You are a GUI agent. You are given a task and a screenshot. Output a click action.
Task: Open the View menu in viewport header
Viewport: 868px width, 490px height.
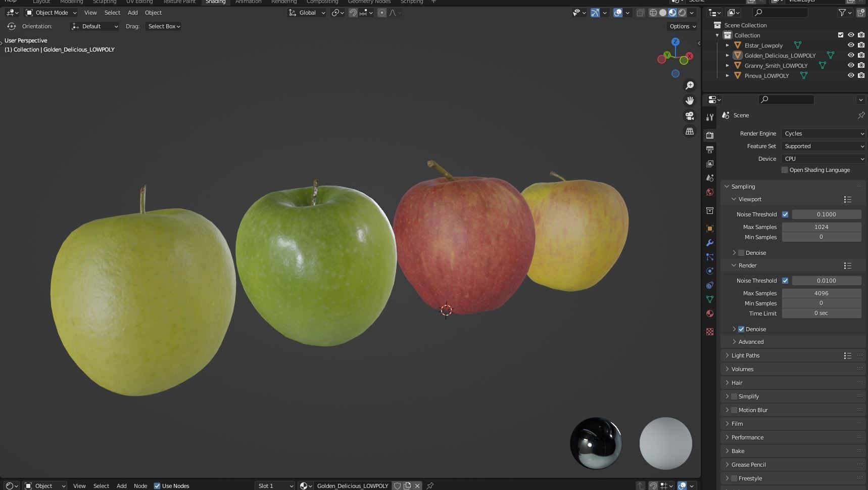90,13
